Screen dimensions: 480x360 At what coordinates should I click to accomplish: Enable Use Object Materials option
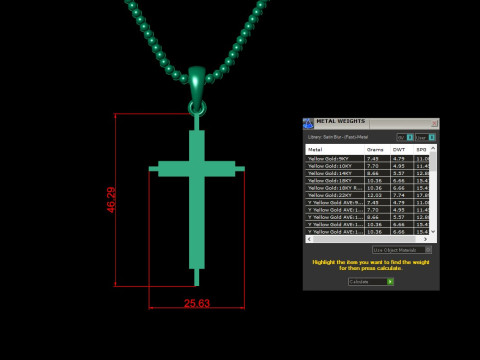click(x=402, y=250)
